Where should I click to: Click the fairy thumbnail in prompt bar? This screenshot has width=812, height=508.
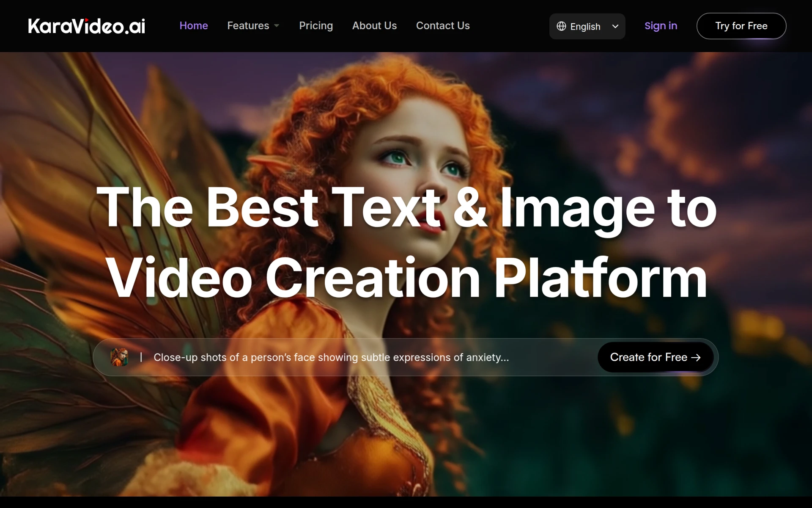pos(119,357)
